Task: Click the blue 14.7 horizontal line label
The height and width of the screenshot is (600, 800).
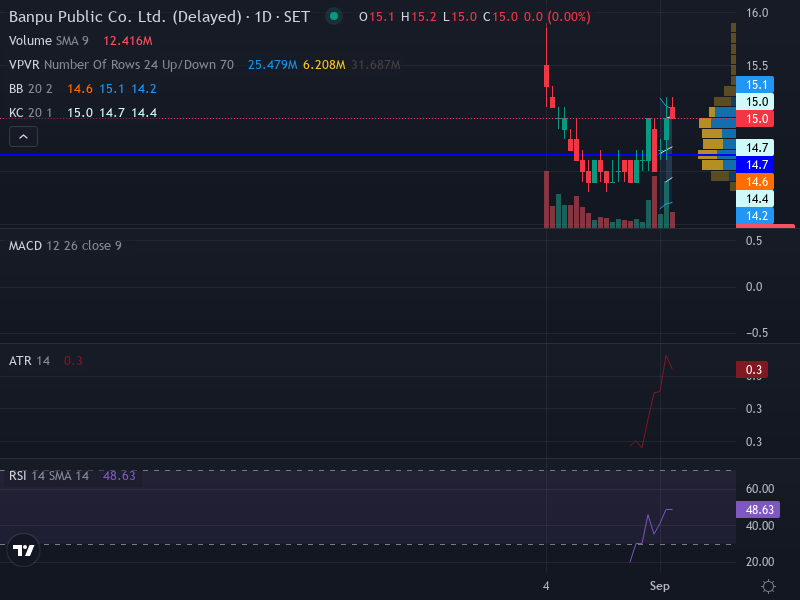Action: pos(755,165)
